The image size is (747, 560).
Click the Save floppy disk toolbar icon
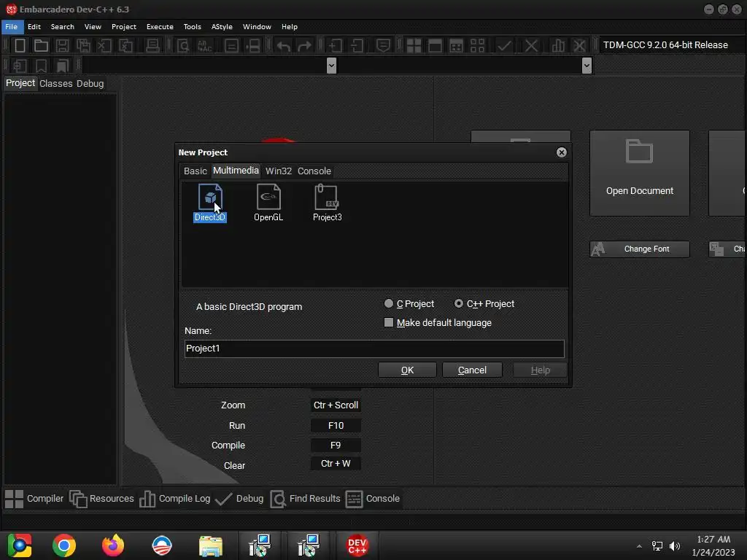coord(62,46)
